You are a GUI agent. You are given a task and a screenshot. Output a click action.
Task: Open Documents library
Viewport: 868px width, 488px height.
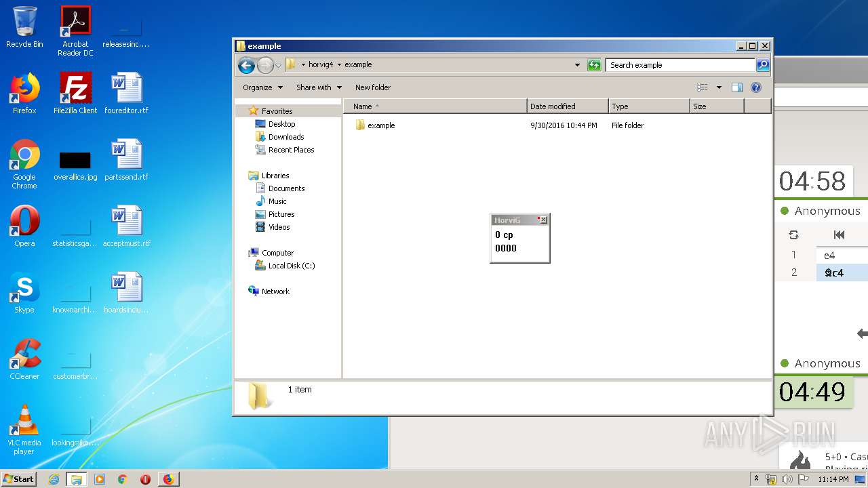(x=286, y=188)
